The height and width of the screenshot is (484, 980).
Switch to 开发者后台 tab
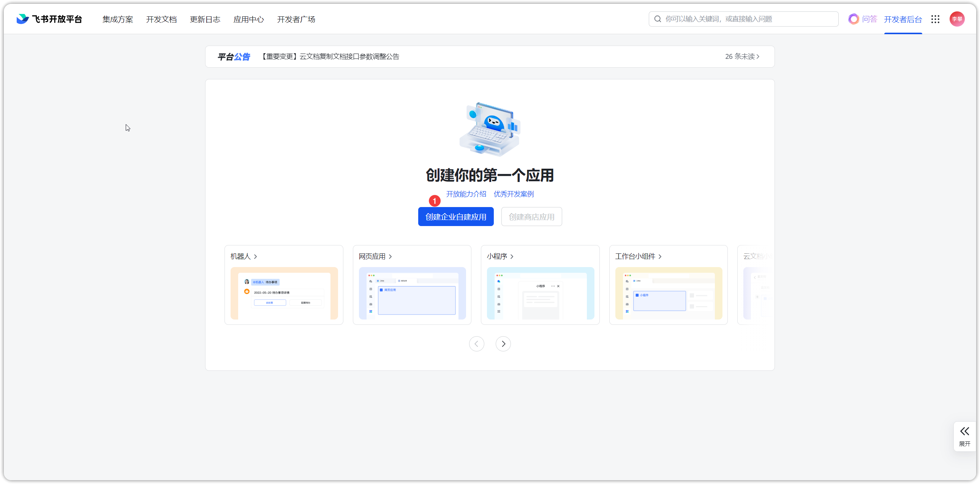coord(903,19)
